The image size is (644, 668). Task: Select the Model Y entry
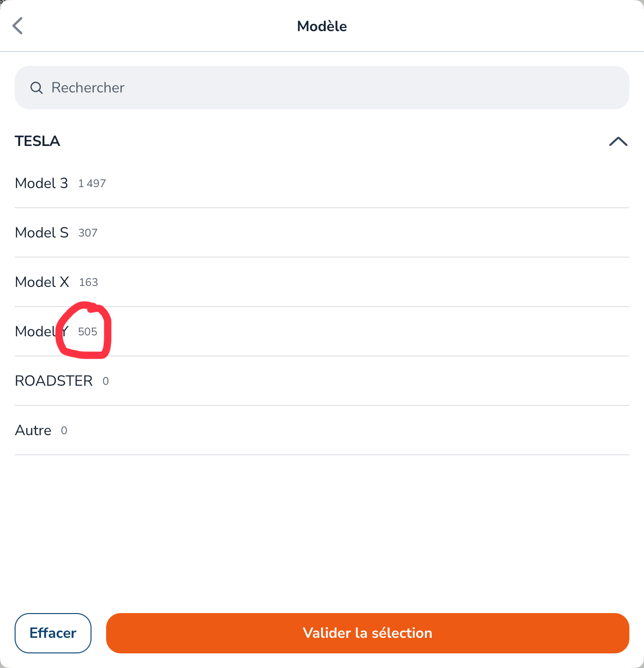[322, 332]
